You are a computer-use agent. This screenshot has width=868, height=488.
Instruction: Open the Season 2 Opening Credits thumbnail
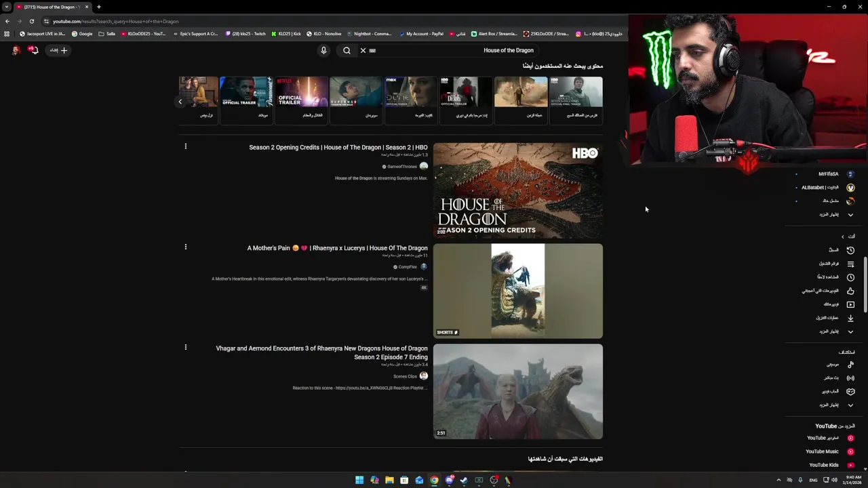(x=518, y=190)
